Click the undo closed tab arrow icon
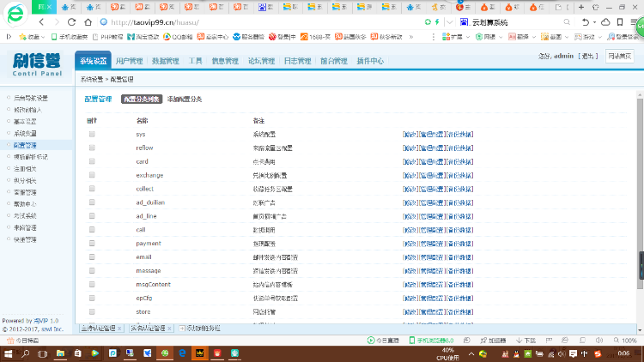This screenshot has height=362, width=644. click(586, 22)
